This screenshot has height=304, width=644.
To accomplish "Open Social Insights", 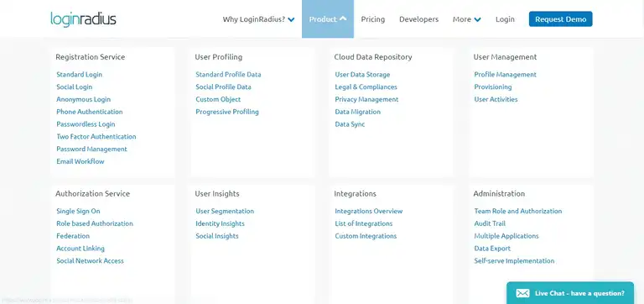I will (x=217, y=236).
